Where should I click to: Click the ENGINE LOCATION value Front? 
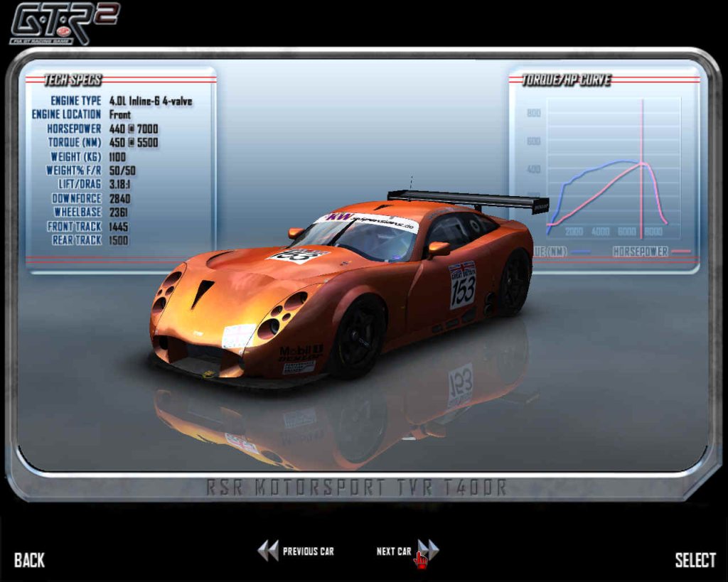point(119,114)
